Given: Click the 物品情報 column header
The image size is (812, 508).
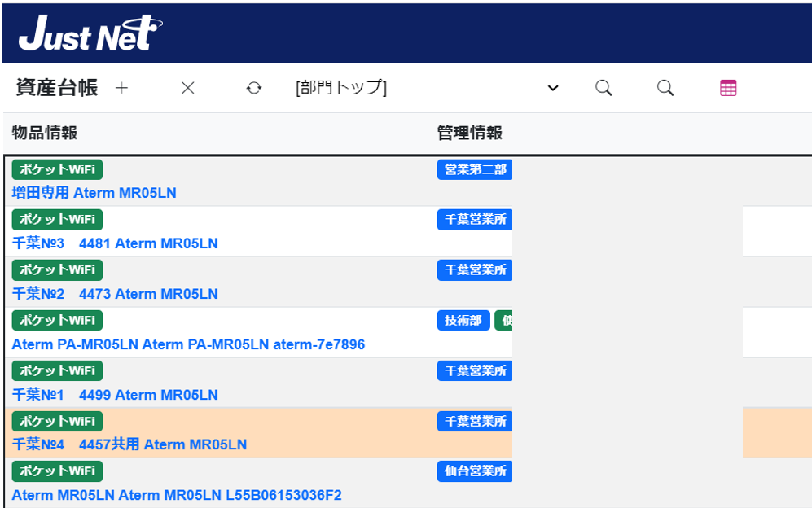Looking at the screenshot, I should pyautogui.click(x=45, y=133).
